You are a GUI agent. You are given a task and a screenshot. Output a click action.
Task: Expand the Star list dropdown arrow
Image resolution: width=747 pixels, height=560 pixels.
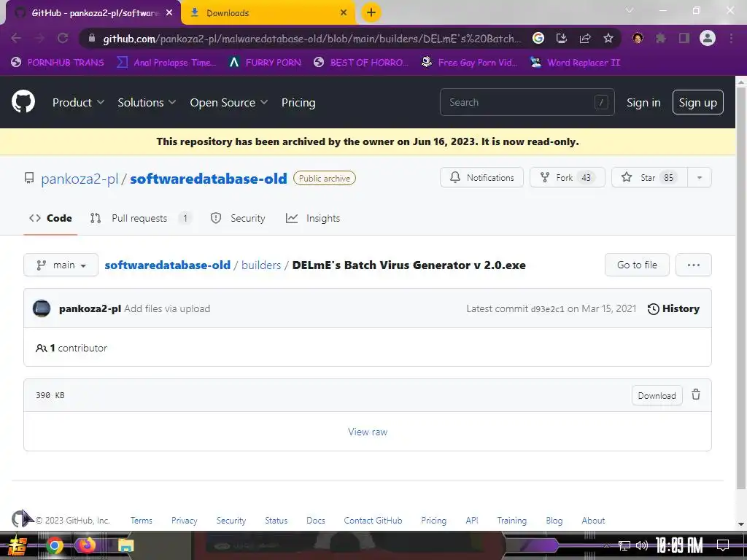700,178
